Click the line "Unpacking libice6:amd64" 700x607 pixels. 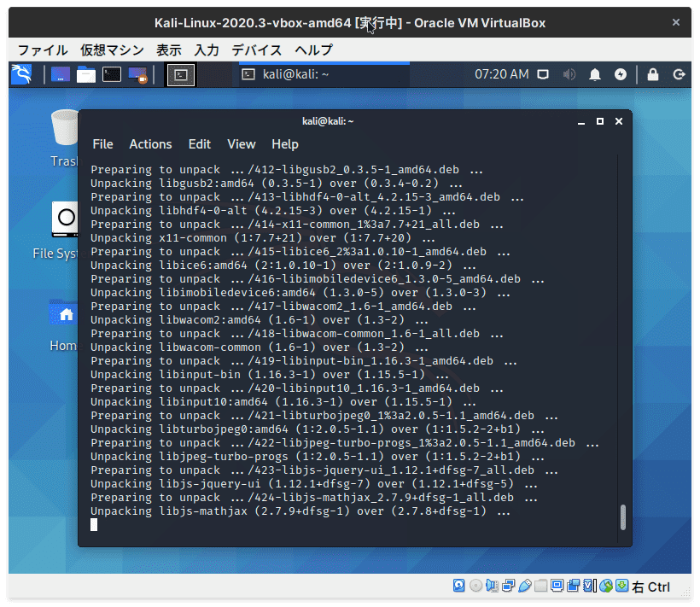click(283, 266)
